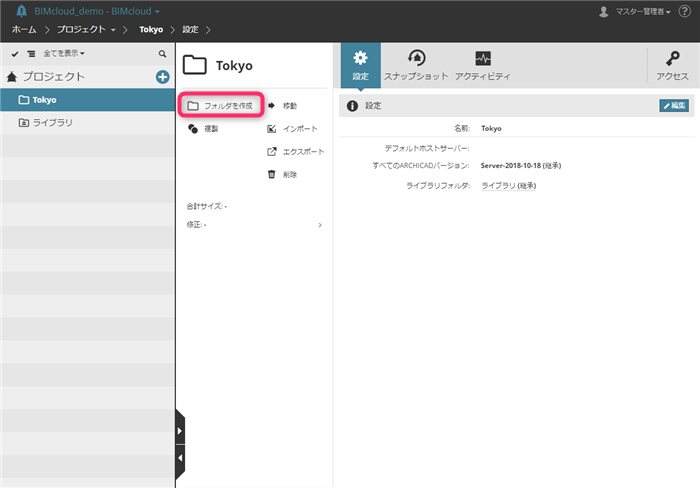Expand the chevron after 設定 breadcrumb
This screenshot has width=700, height=488.
208,30
